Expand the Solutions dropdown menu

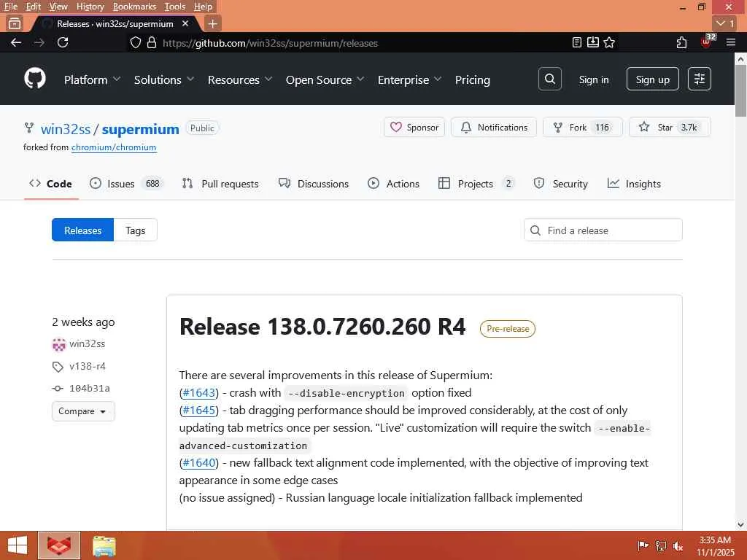(x=164, y=80)
